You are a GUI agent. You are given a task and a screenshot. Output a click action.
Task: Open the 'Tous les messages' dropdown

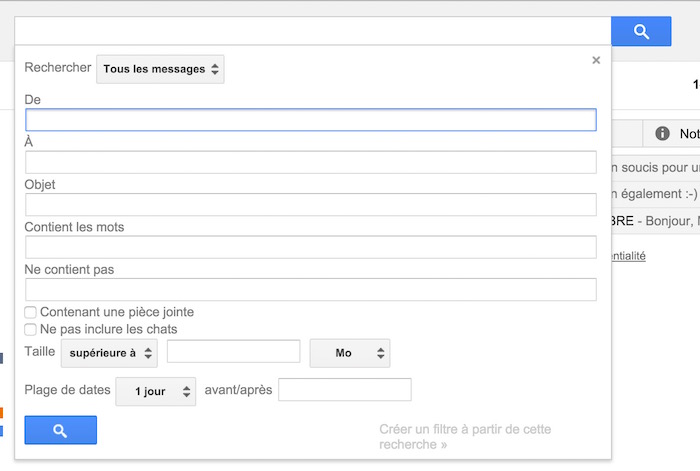point(160,69)
